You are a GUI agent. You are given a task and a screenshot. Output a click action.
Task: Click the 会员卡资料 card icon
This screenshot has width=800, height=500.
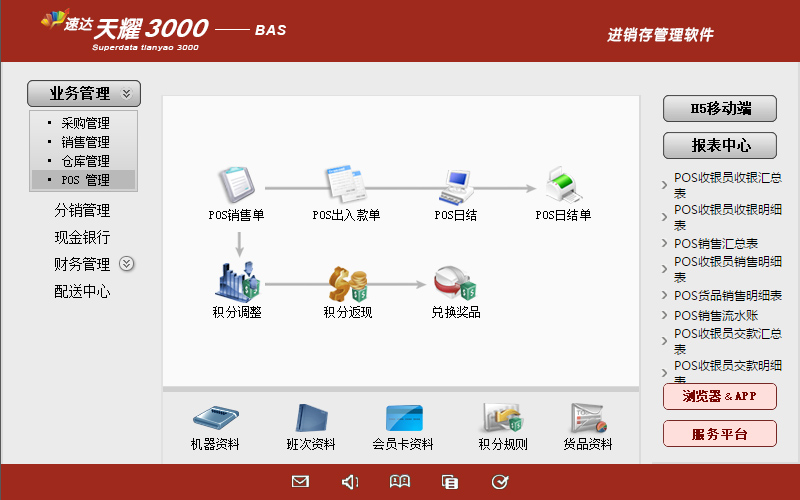tap(403, 418)
